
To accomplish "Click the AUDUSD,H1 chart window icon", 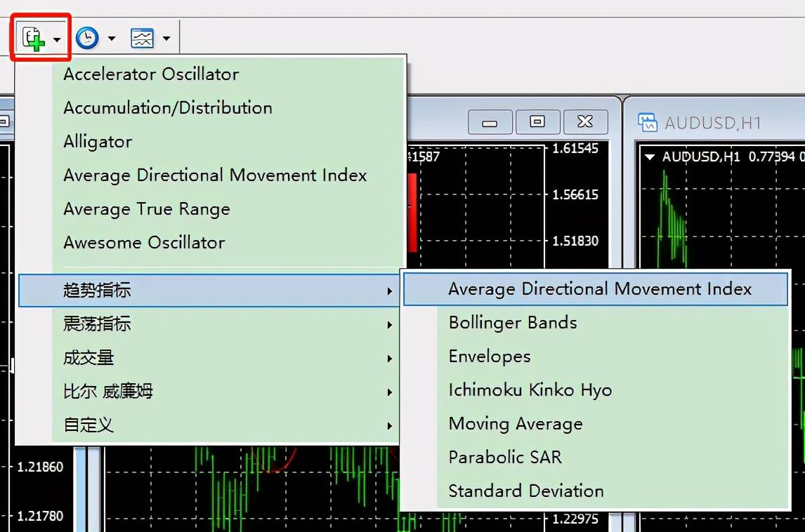I will click(647, 123).
